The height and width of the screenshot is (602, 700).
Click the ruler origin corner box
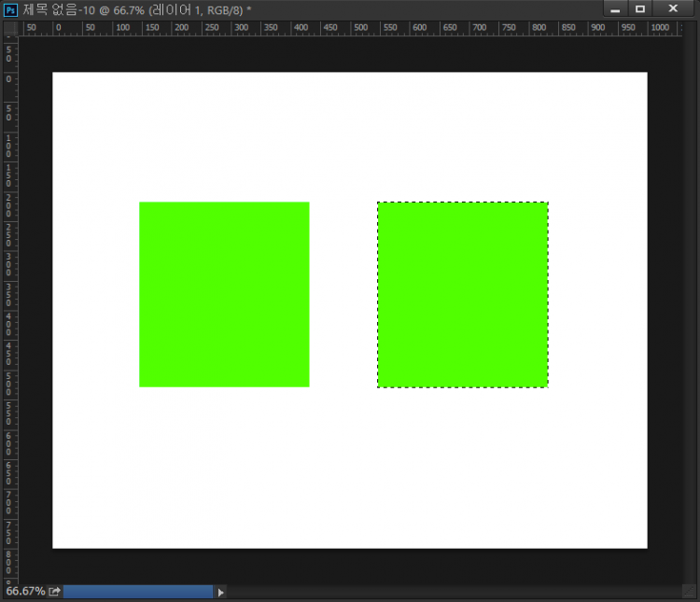coord(10,28)
